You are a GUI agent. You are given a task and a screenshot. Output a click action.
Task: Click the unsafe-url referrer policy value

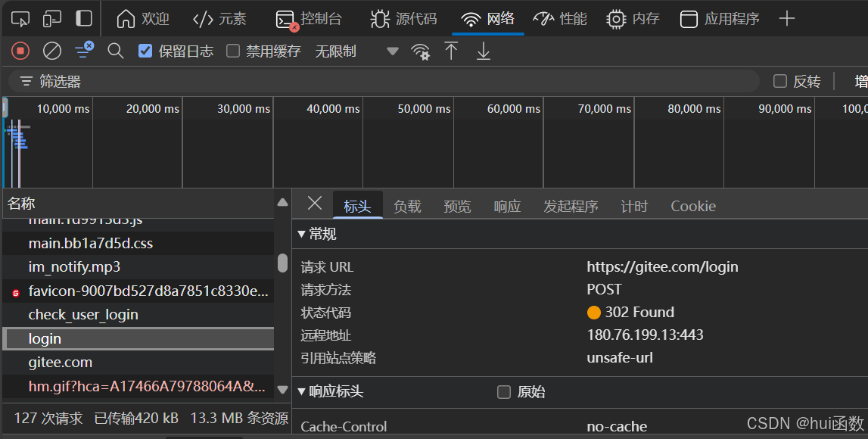pos(620,357)
